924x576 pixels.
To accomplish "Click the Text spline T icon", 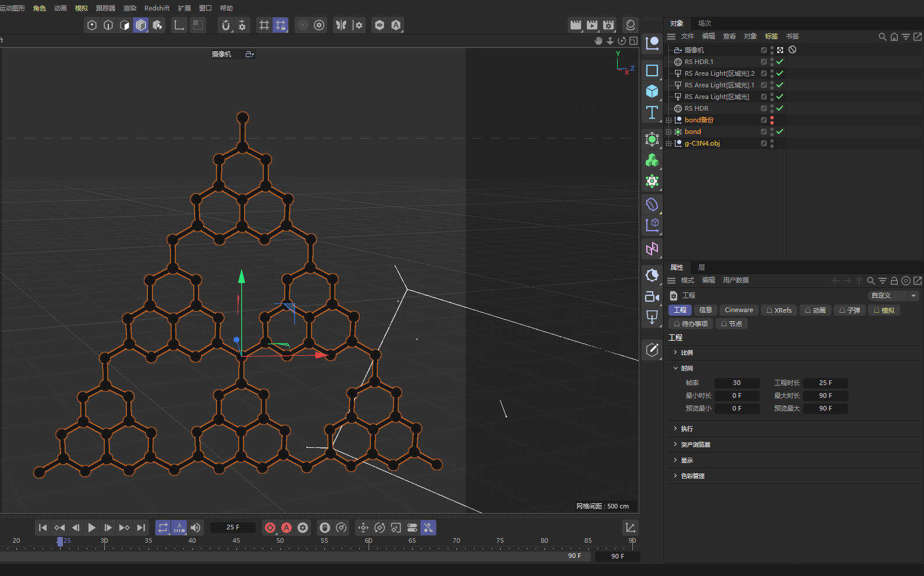I will coord(652,112).
